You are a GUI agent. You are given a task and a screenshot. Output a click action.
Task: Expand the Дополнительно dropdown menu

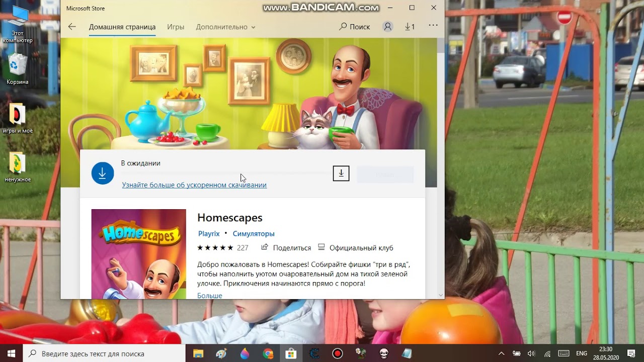(x=225, y=27)
